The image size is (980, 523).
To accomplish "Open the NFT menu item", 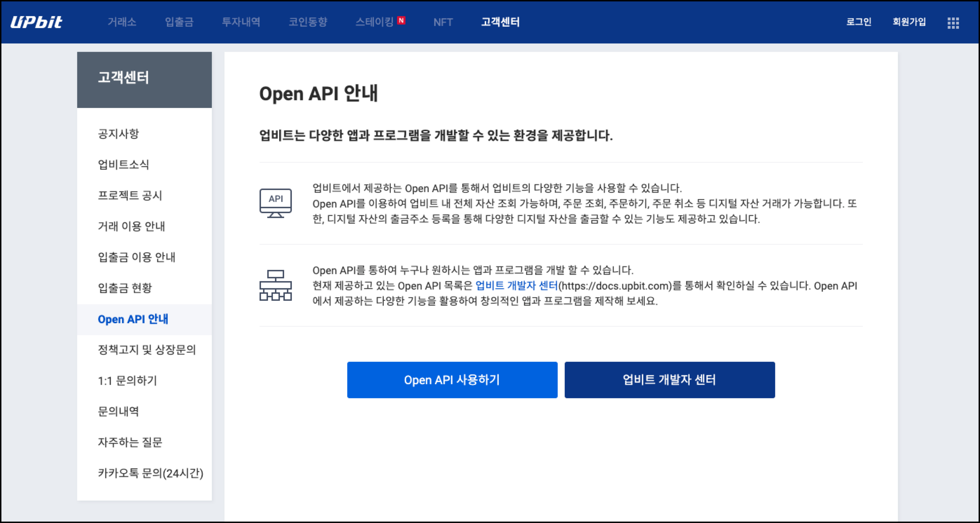I will [x=443, y=22].
